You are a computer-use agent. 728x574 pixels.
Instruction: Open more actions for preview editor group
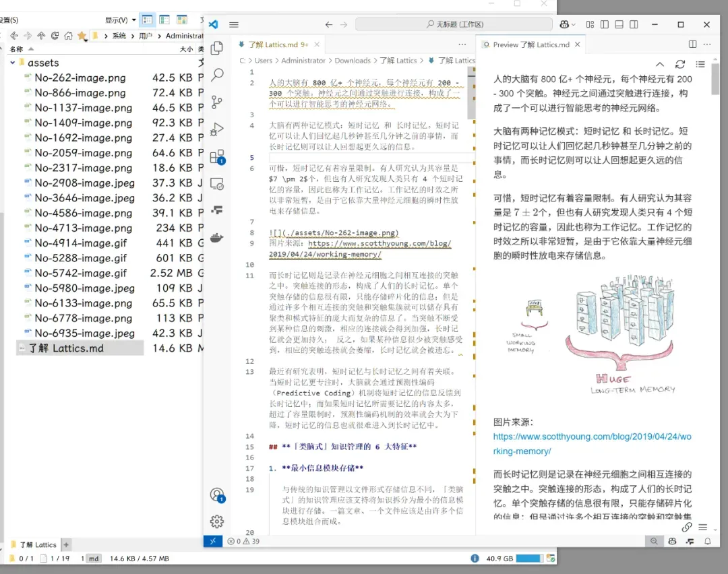(x=707, y=44)
